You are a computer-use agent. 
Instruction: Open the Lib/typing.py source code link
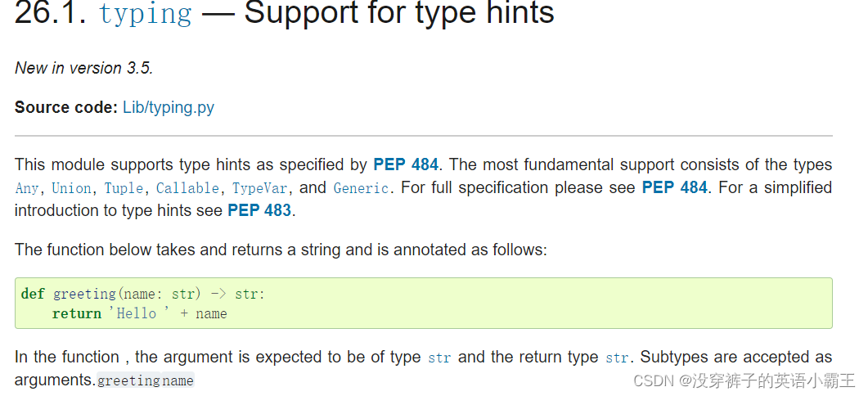(169, 107)
